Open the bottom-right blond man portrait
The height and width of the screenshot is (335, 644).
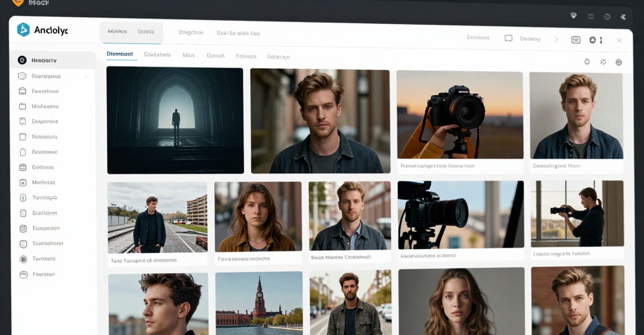coord(578,300)
